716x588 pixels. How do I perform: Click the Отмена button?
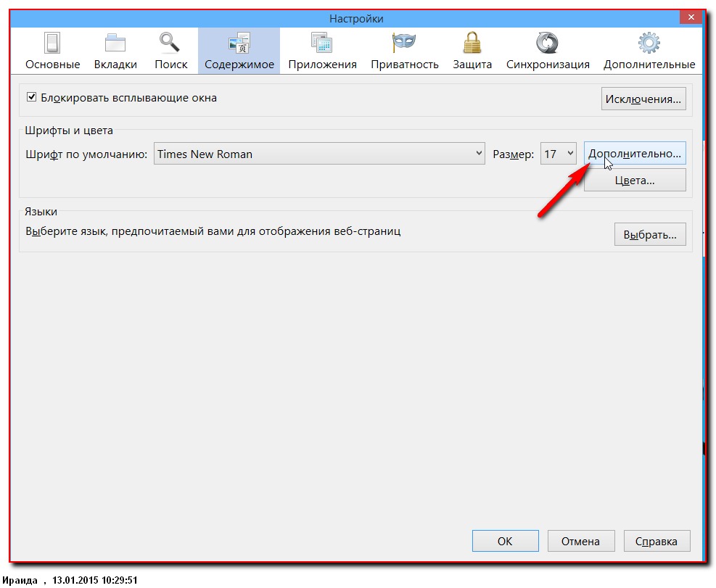581,541
